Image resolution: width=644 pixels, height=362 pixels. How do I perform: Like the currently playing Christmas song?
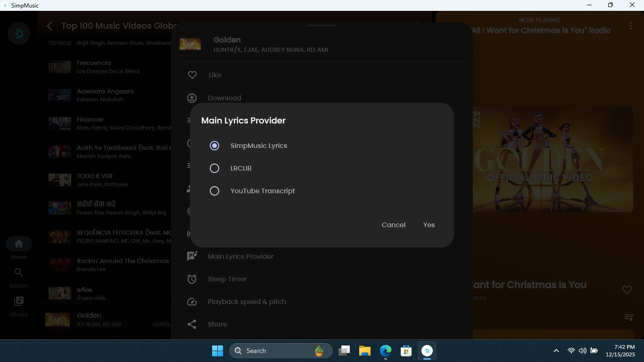627,290
